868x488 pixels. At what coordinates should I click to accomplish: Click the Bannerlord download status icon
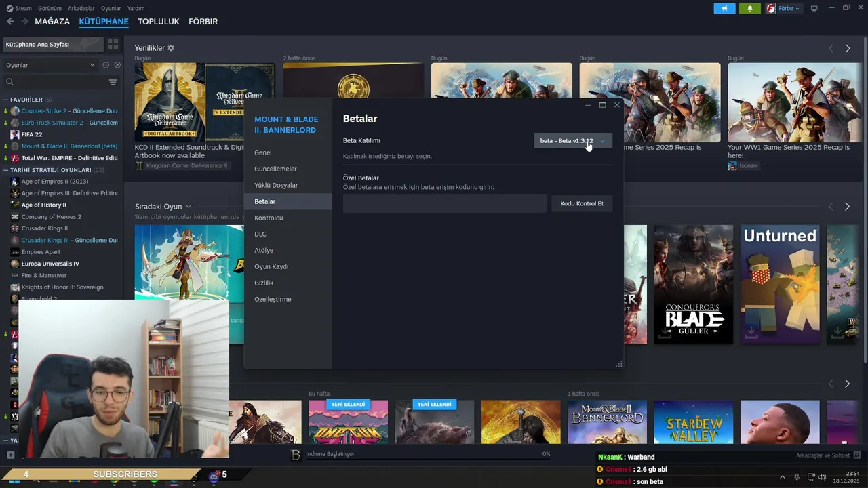pos(296,455)
